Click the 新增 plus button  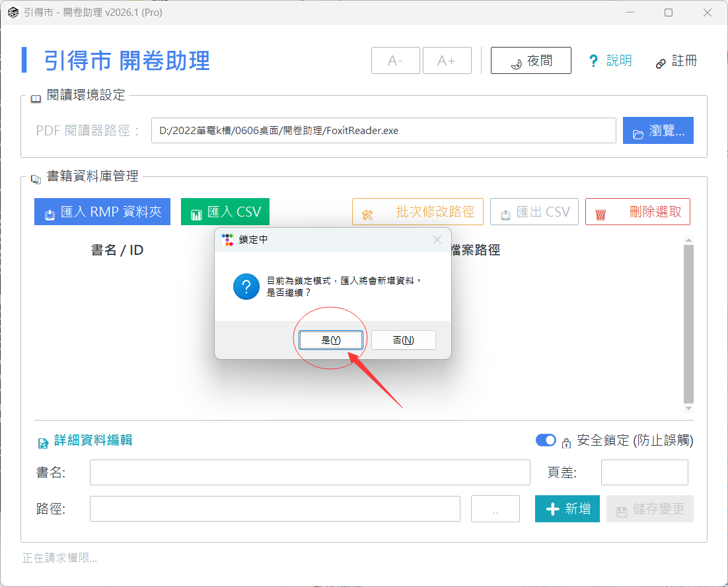click(567, 509)
